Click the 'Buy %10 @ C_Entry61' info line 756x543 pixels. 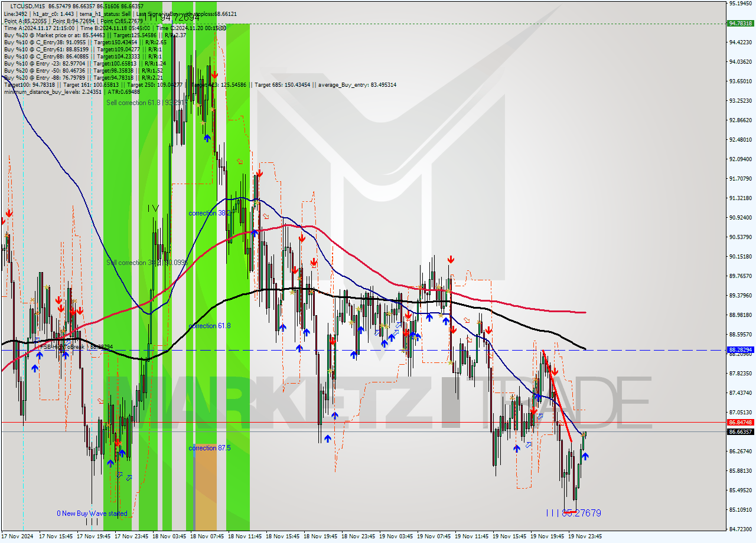(82, 49)
